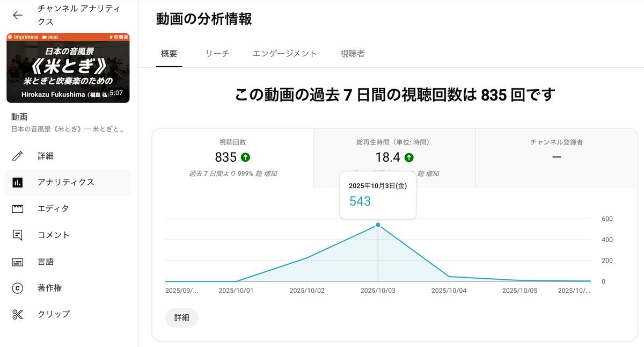Click the 米とぎ video thumbnail
Viewport: 644px width, 347px height.
pos(68,68)
